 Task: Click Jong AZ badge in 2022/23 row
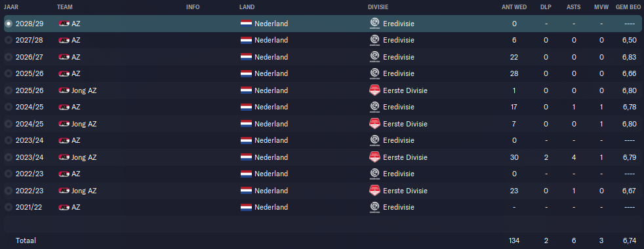coord(64,191)
